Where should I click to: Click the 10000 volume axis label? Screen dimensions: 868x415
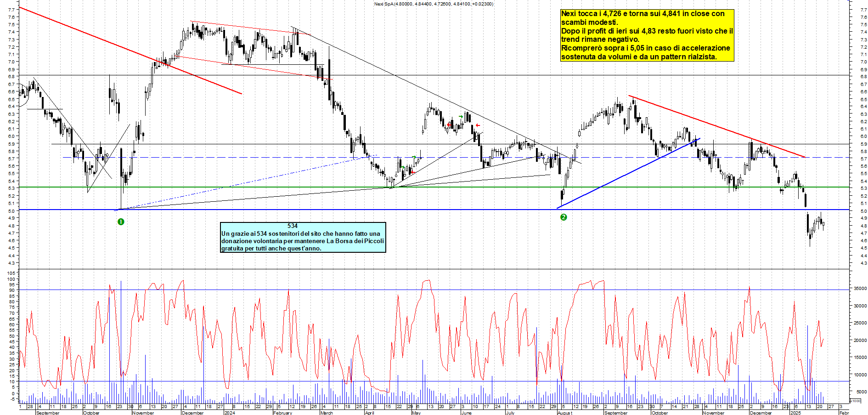pos(860,375)
